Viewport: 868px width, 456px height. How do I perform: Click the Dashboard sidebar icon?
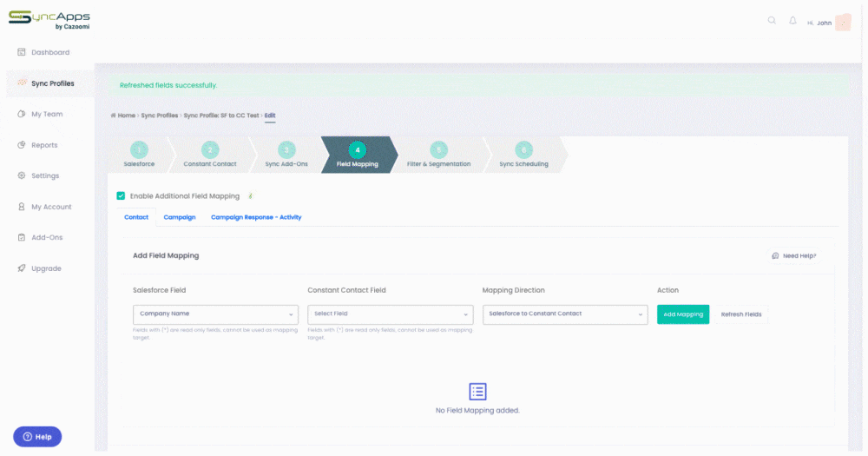pos(22,52)
